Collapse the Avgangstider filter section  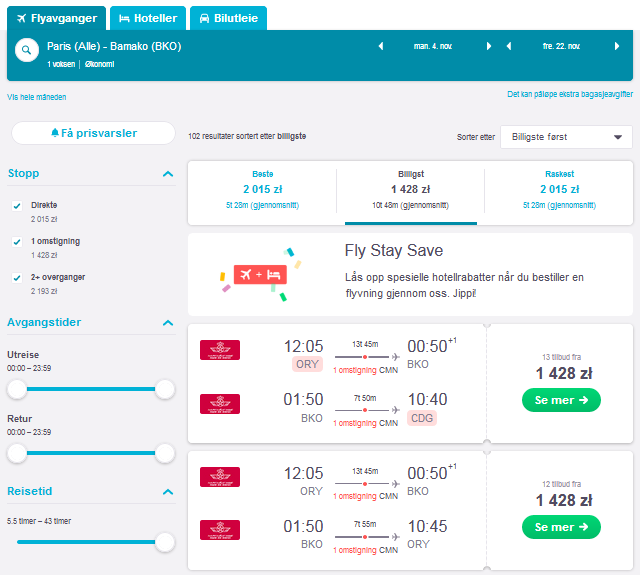(168, 323)
